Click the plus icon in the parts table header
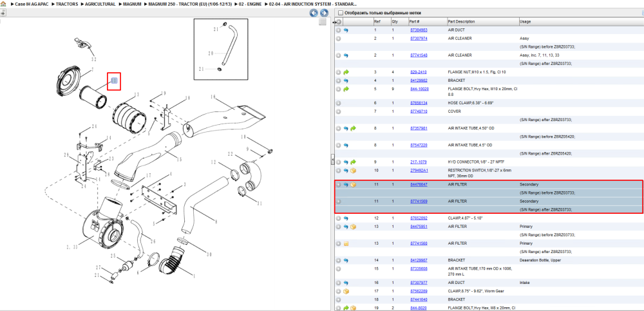 coord(339,22)
